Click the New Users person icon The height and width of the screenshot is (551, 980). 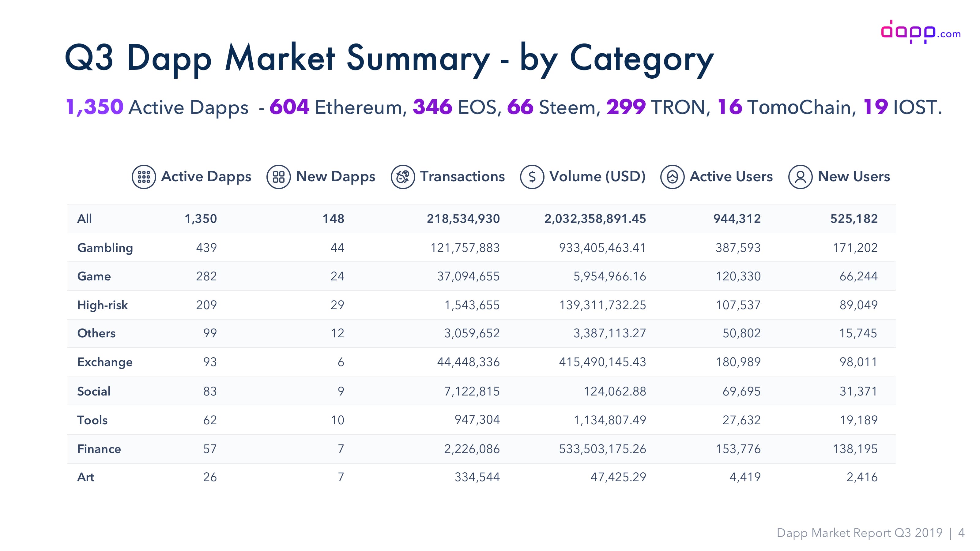coord(801,177)
